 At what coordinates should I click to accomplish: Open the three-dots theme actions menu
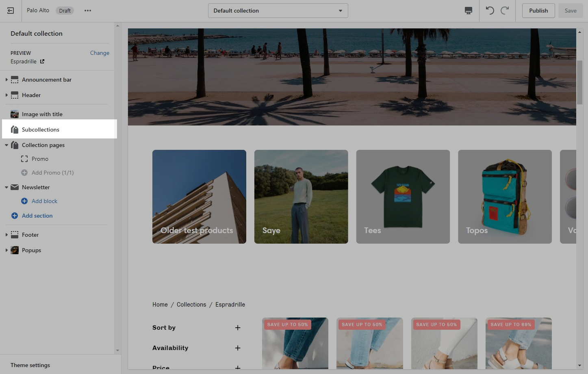pyautogui.click(x=88, y=11)
